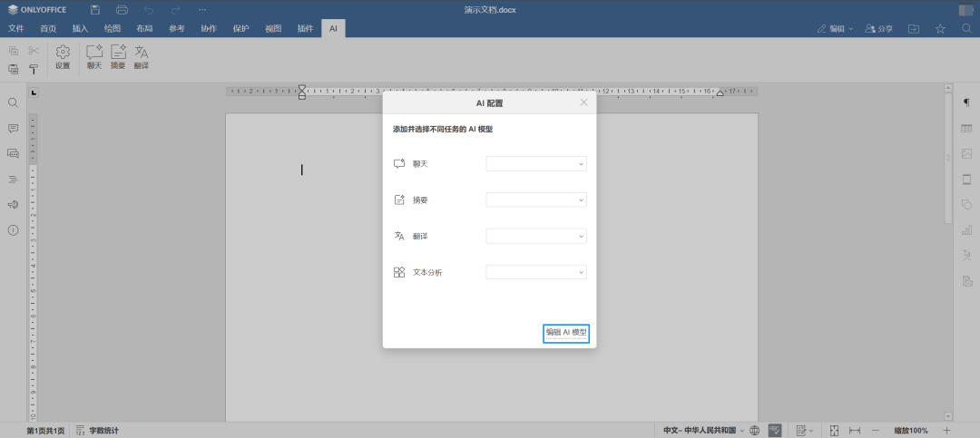Open Chart settings in right sidebar
The image size is (980, 438).
(x=967, y=230)
